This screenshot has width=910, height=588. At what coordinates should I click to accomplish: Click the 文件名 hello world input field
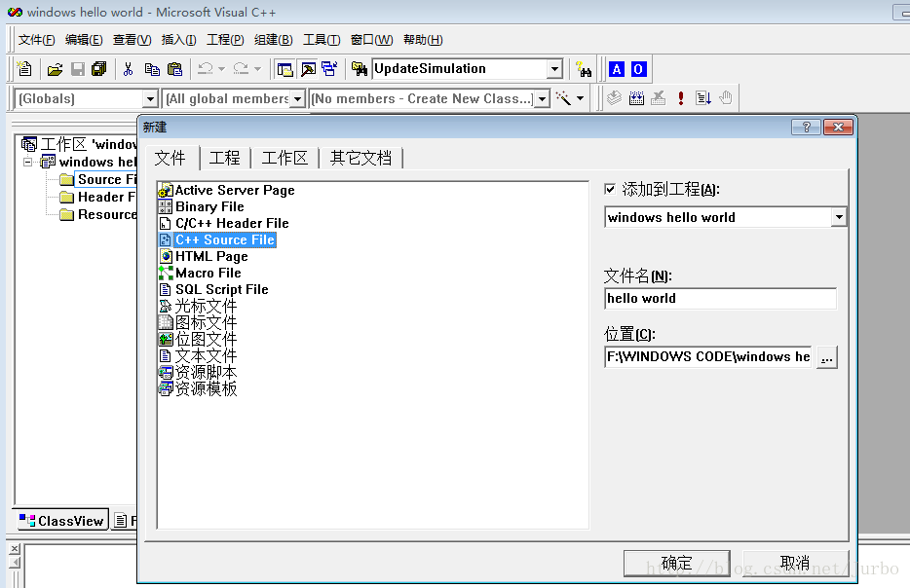720,298
